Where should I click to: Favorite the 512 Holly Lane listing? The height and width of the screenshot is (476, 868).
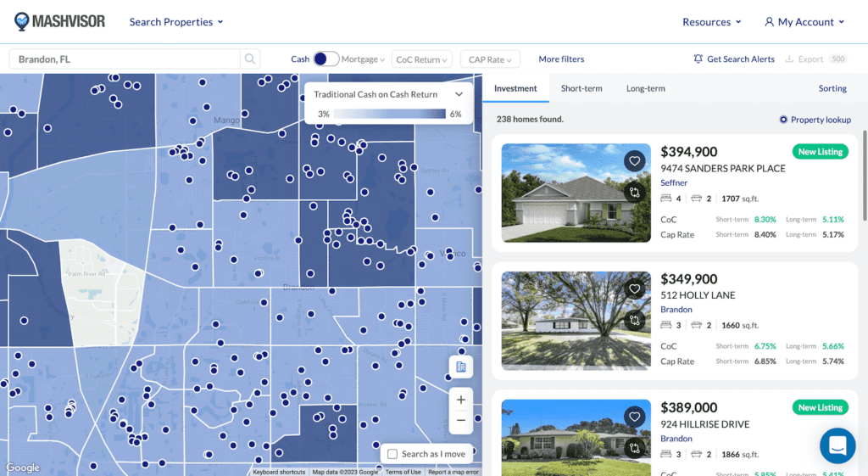point(634,288)
